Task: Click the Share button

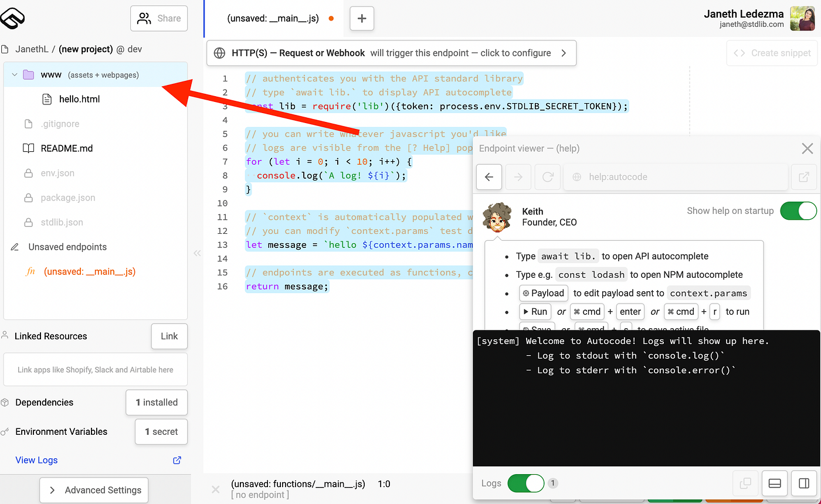Action: click(158, 18)
